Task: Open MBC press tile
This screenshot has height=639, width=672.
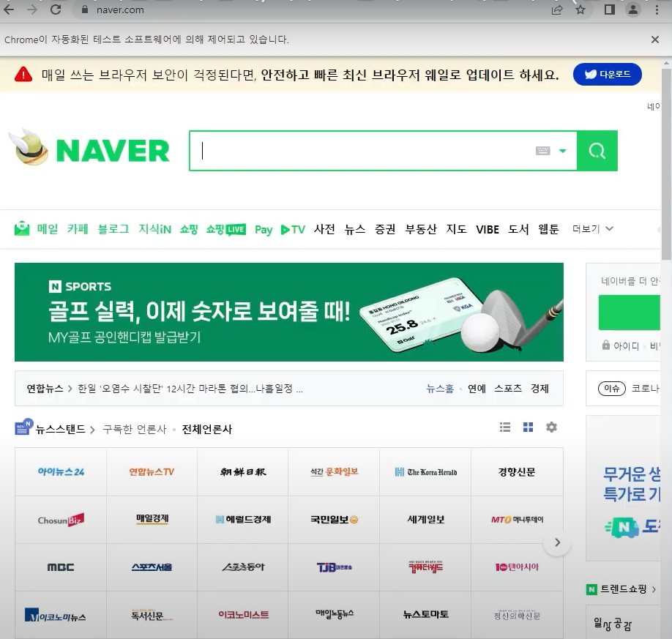Action: click(x=61, y=567)
